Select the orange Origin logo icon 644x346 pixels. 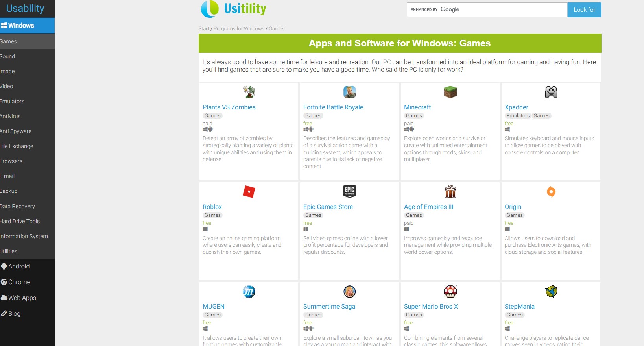(x=551, y=192)
